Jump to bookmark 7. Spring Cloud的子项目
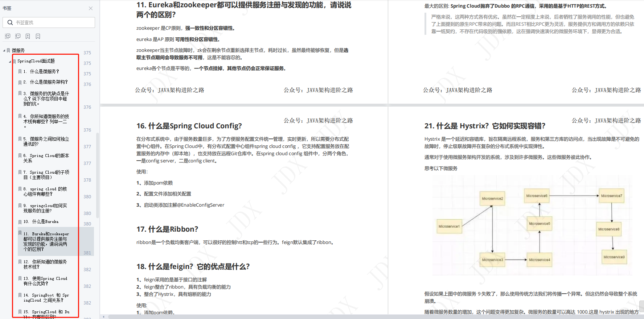Viewport: 644px width, 319px height. (x=46, y=175)
